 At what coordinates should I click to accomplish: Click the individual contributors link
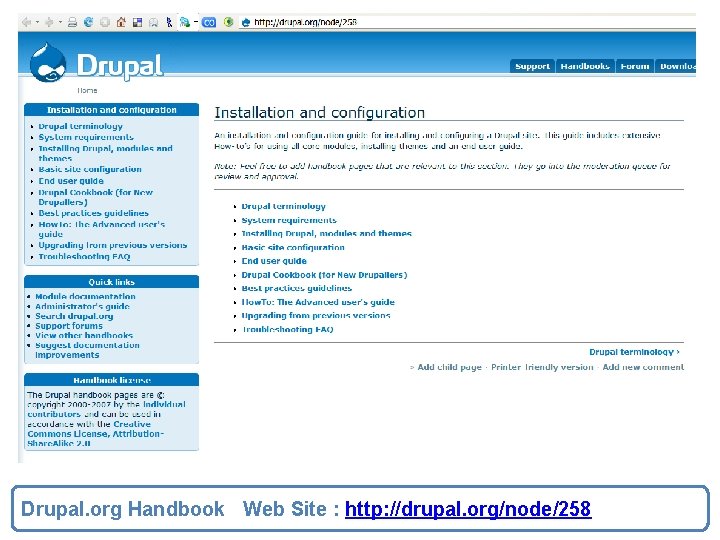(107, 409)
